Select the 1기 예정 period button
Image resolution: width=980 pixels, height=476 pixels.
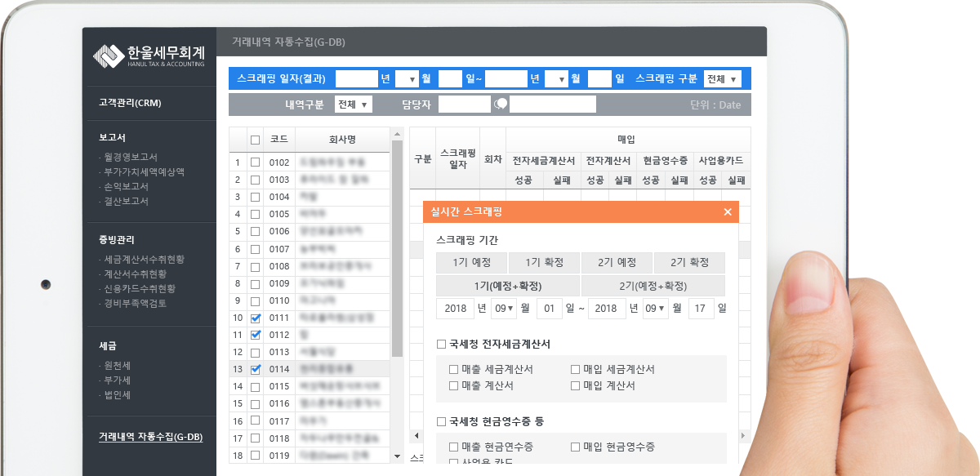[x=471, y=263]
